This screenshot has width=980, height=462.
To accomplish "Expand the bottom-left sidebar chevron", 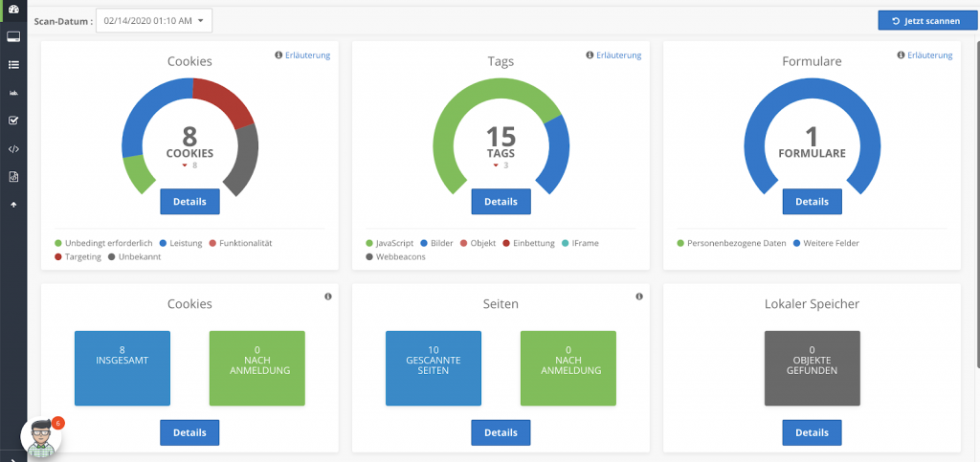I will pos(13,457).
